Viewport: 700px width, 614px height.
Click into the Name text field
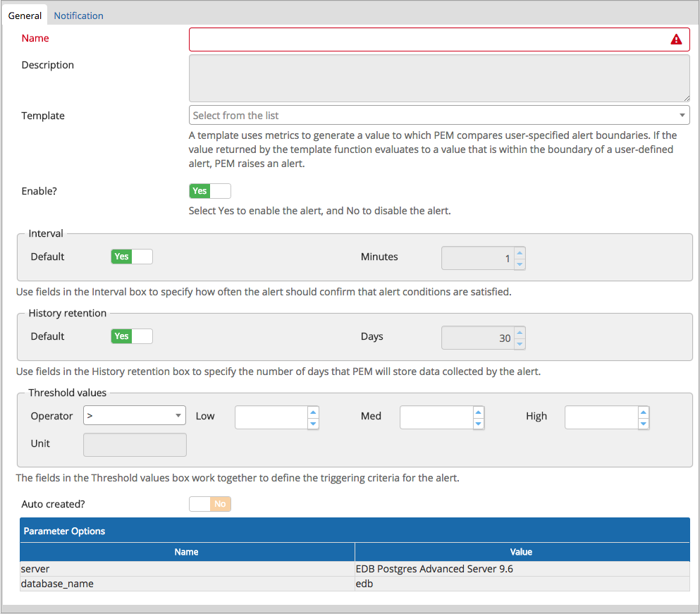(426, 39)
